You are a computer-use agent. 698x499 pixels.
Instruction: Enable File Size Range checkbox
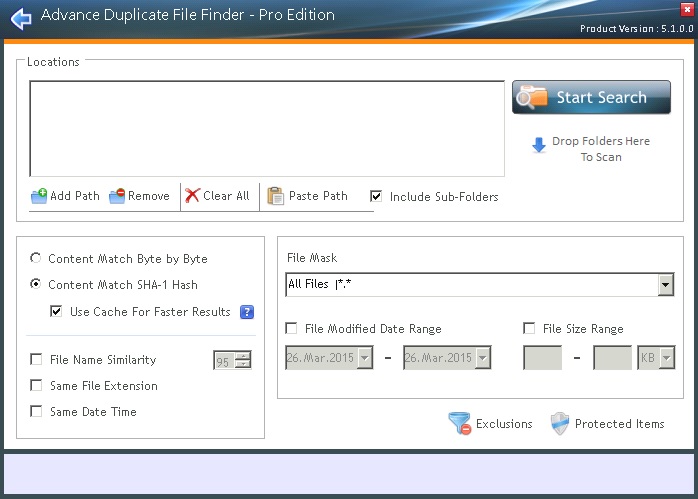point(529,329)
